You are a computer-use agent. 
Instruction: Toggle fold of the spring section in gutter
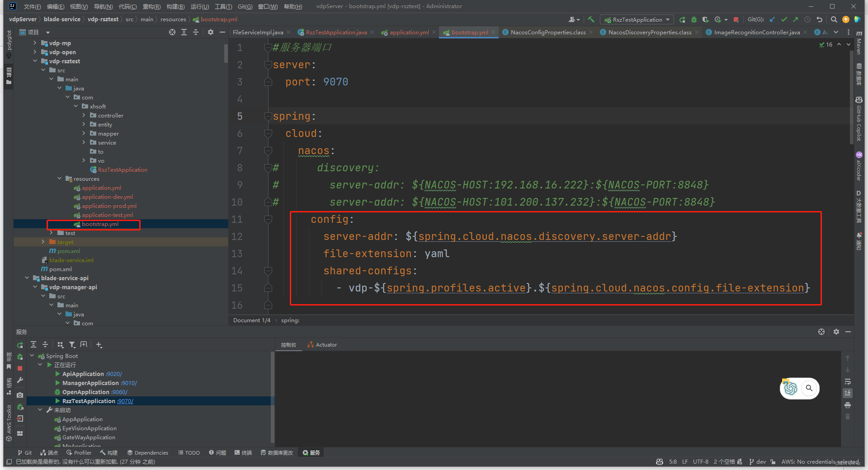(268, 116)
